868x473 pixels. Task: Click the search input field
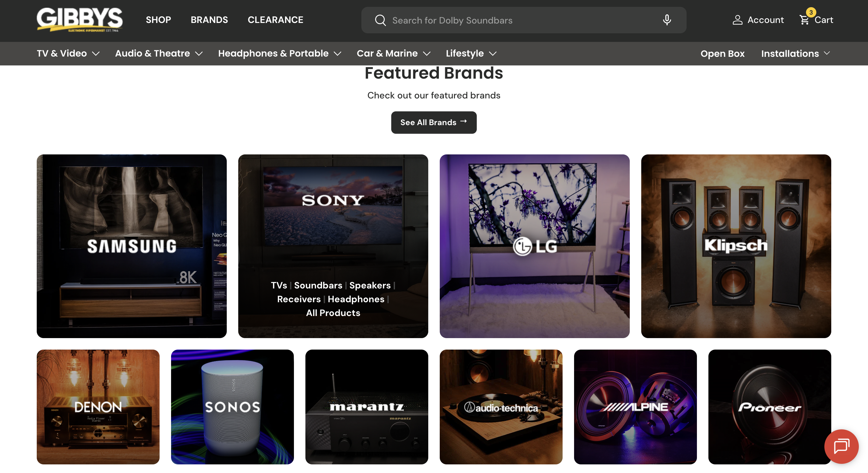point(524,20)
